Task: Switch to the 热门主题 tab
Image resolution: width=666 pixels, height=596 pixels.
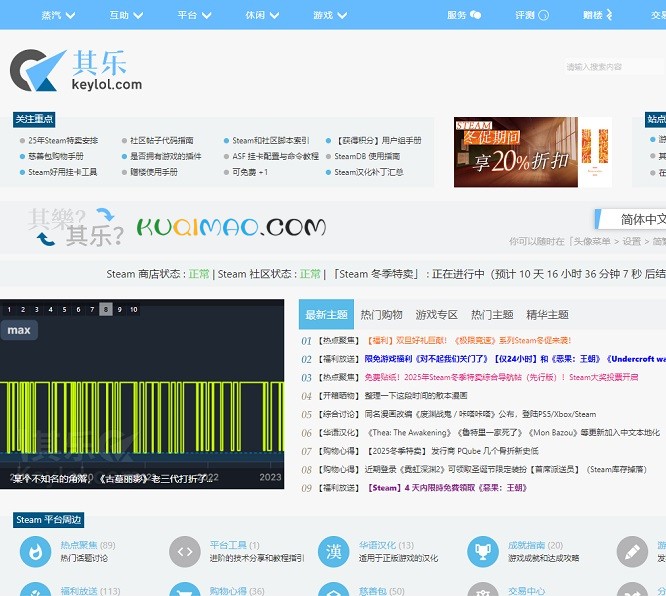Action: 492,315
